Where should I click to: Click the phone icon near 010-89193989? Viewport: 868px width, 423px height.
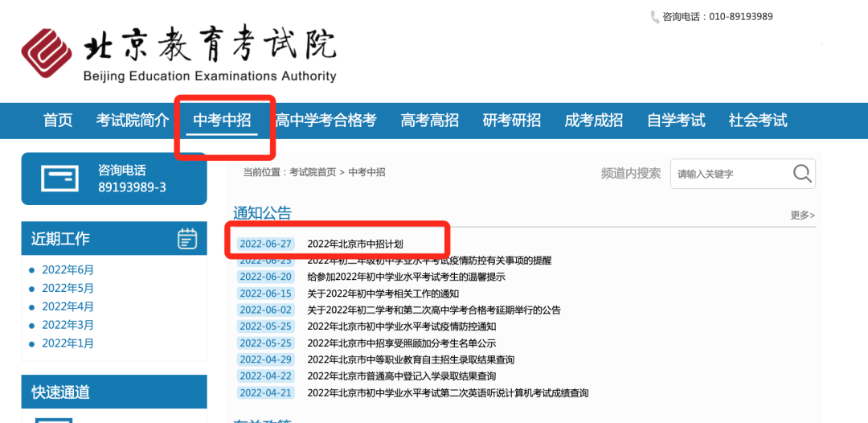[x=654, y=17]
